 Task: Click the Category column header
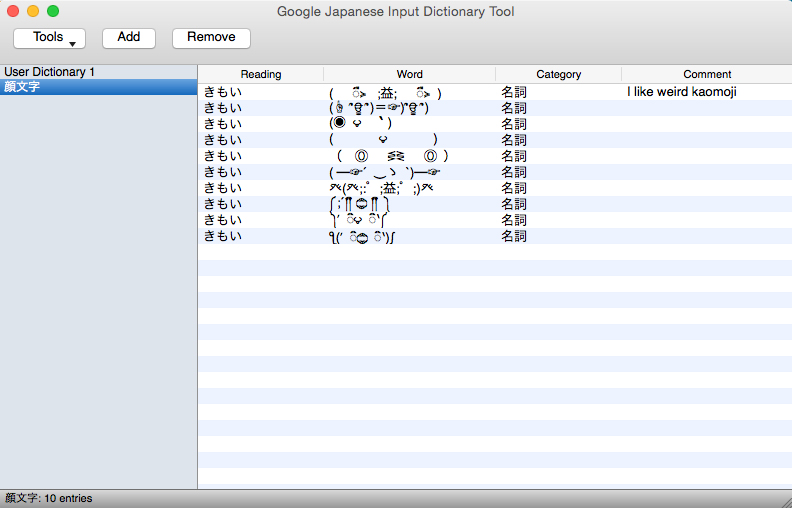[x=558, y=74]
